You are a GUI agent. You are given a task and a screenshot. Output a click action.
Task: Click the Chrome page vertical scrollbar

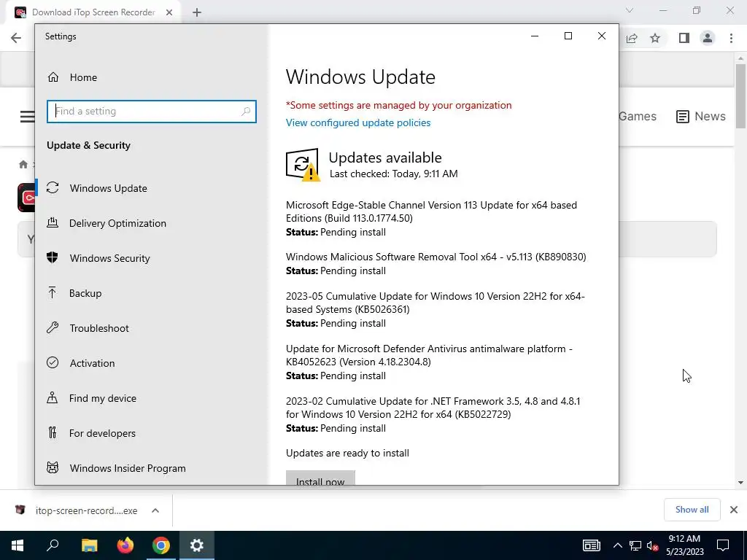tap(740, 96)
